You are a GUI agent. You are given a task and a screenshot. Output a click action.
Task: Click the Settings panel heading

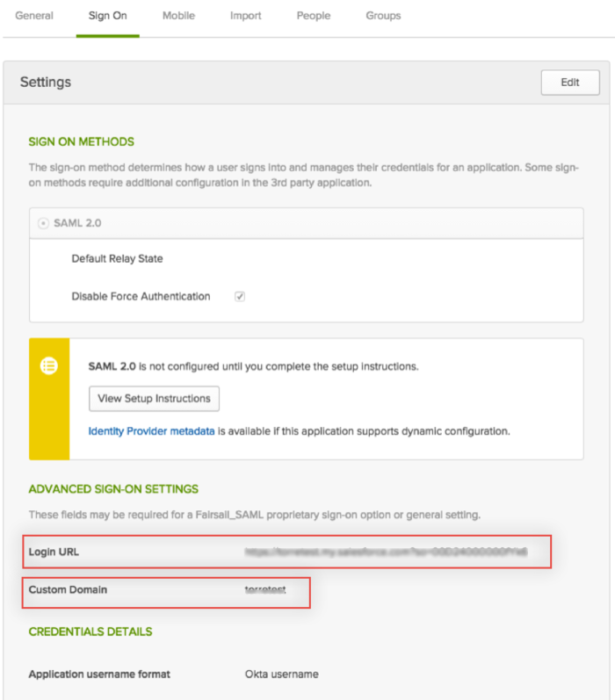(45, 83)
